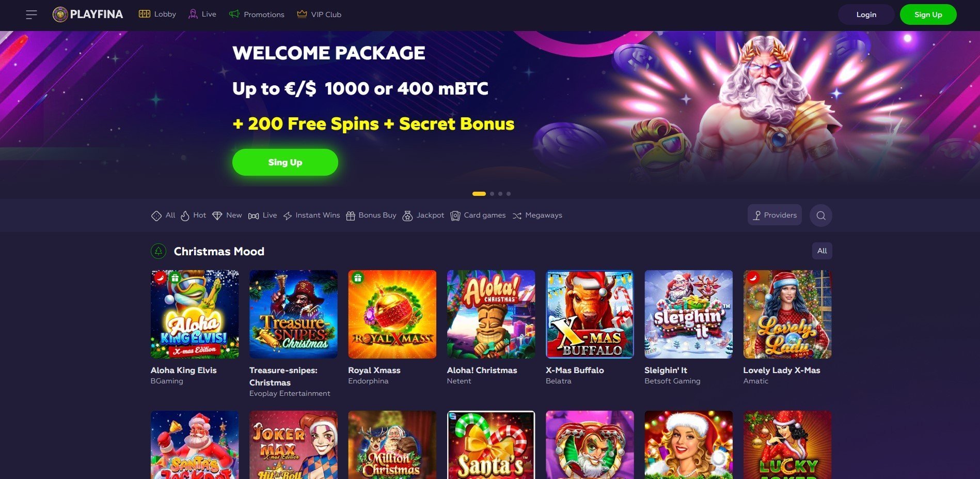Click the Login button
Viewport: 980px width, 479px height.
point(866,14)
